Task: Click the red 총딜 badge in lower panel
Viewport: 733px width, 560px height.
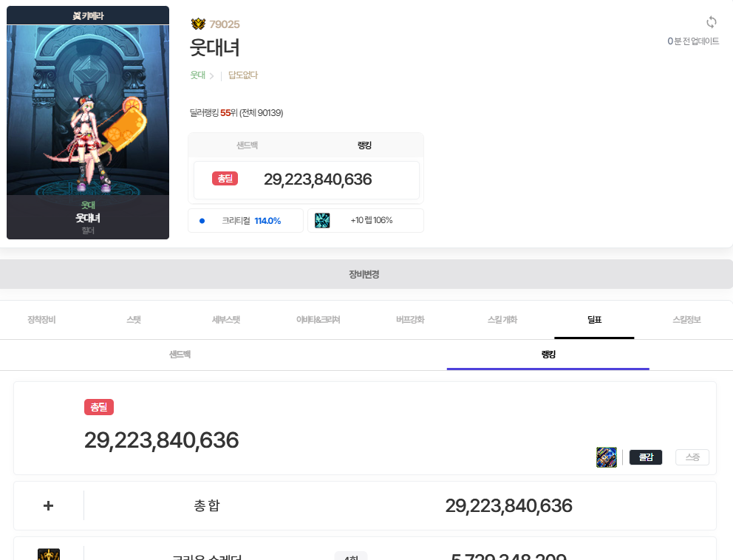Action: tap(99, 407)
